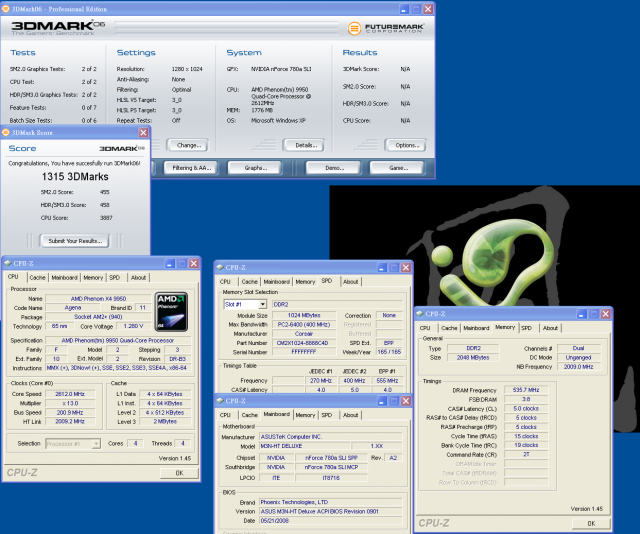
Task: Minimize the 3DMark06 main window
Action: click(x=404, y=9)
